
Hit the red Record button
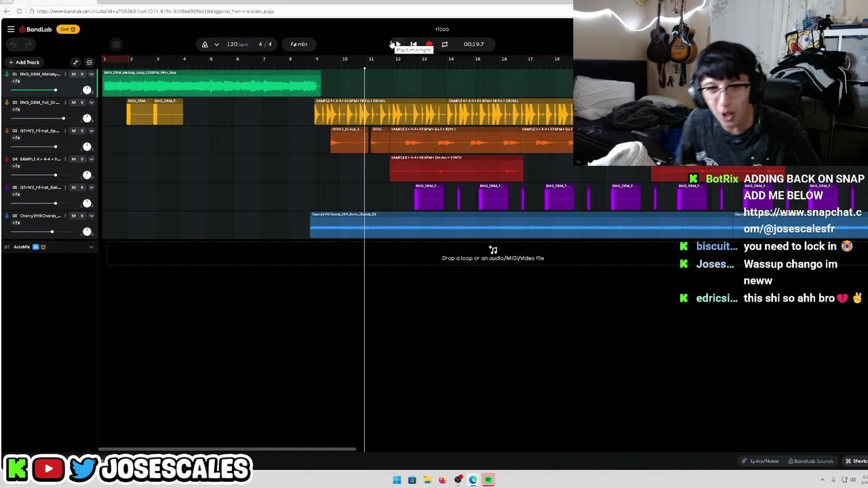[x=429, y=45]
